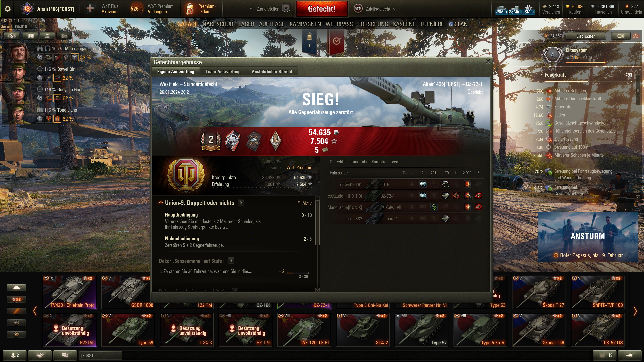
Task: Collapse the Union-9 Doppelt oder nichts mission
Action: pyautogui.click(x=161, y=203)
